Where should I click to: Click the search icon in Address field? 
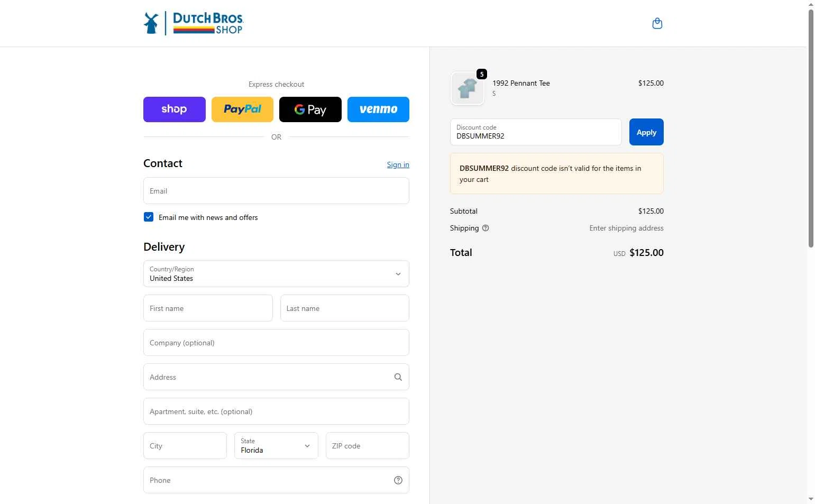(398, 377)
